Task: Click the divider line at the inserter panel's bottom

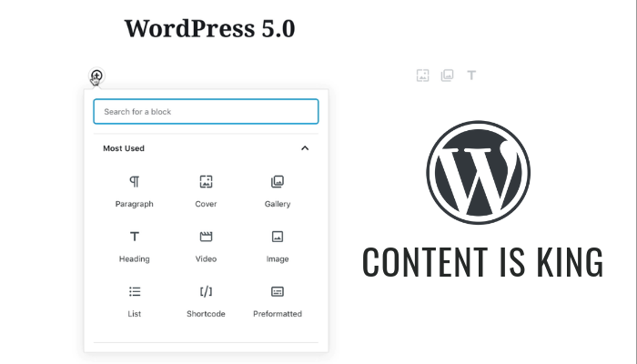Action: [x=206, y=343]
